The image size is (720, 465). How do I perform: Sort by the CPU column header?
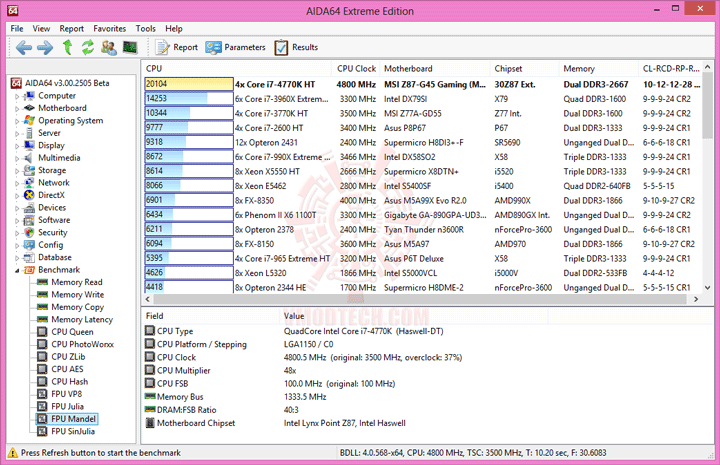pyautogui.click(x=237, y=68)
